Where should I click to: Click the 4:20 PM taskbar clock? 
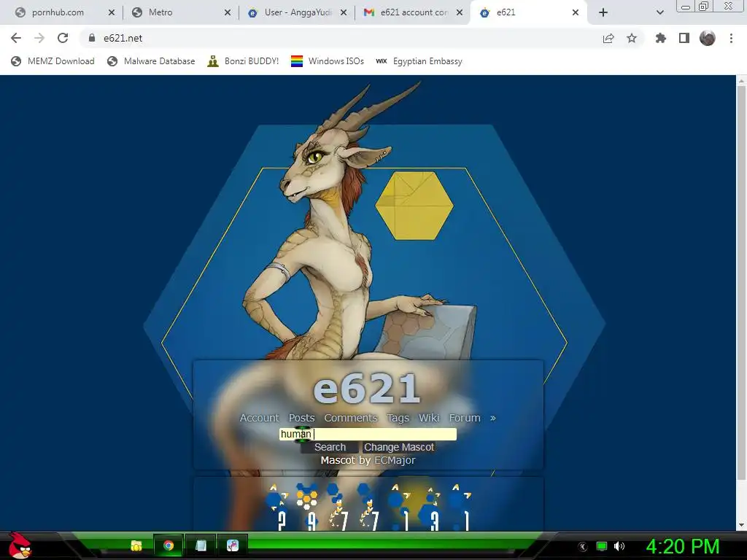tap(683, 546)
